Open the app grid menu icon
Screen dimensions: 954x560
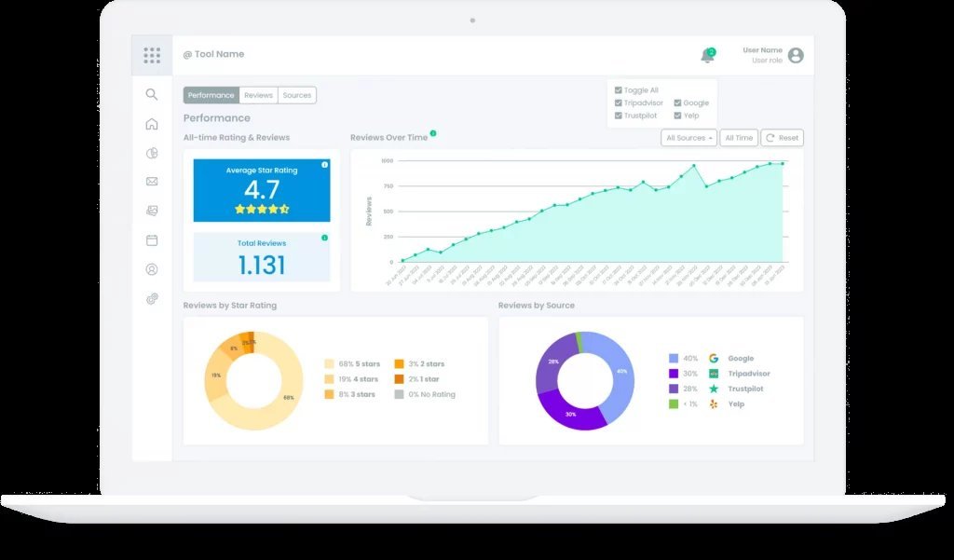pos(152,55)
